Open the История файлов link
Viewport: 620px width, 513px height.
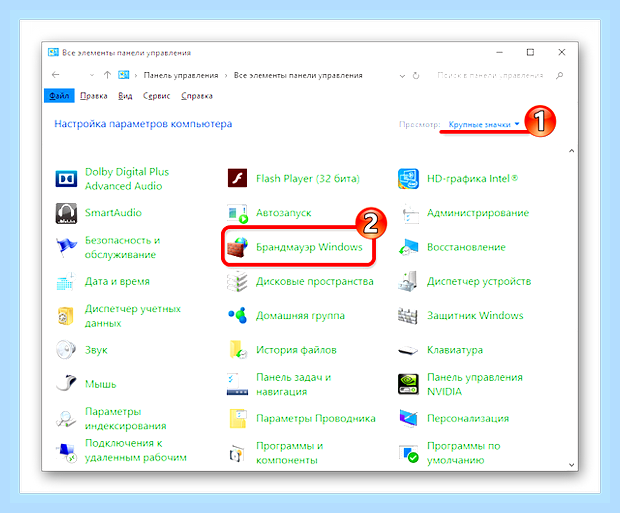296,350
